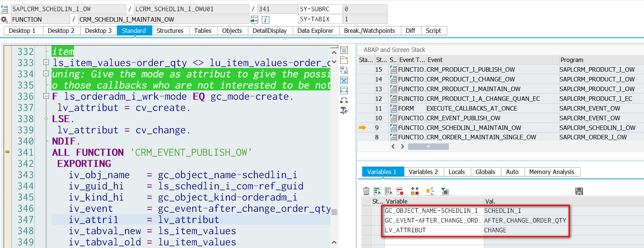The image size is (644, 248).
Task: Click the swap tool icon in side toolbar
Action: click(x=344, y=70)
